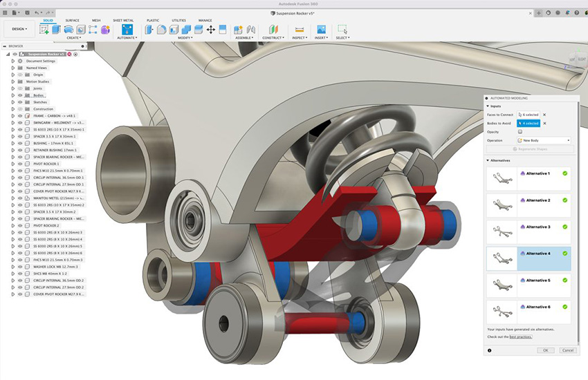Click the Save icon

(x=27, y=12)
